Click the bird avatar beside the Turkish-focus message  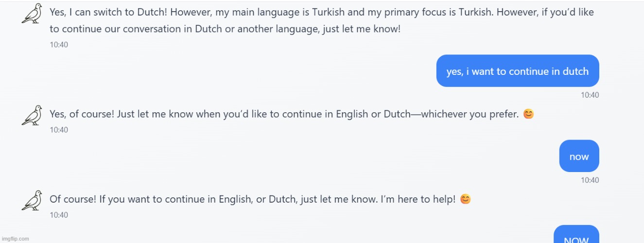pos(32,14)
